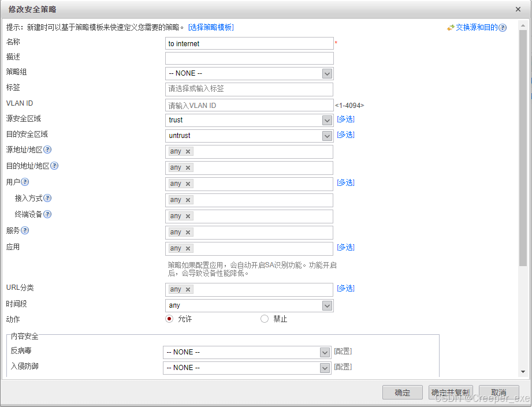Click 多选 beside 源安全区域

346,119
